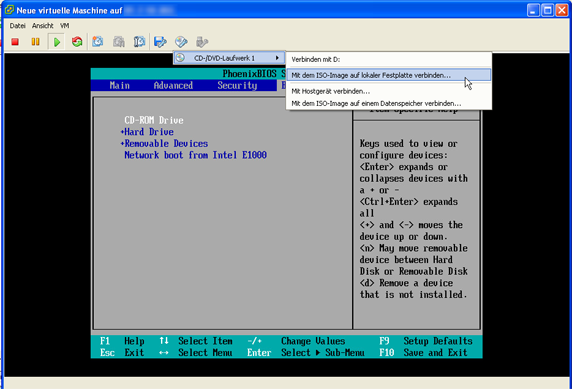Switch to the BIOS Advanced tab
The height and width of the screenshot is (389, 572).
pos(173,85)
